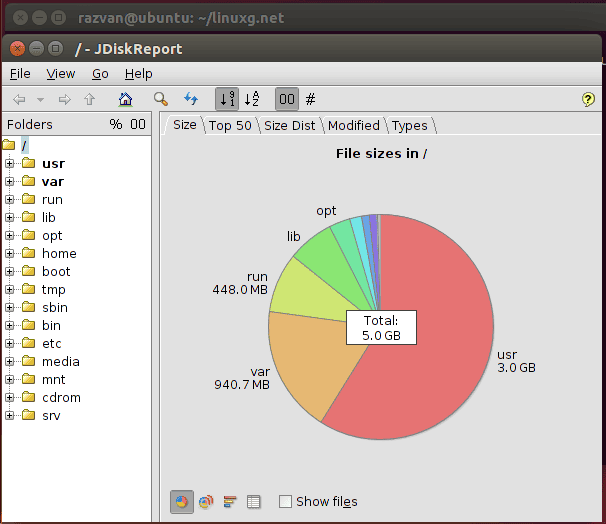Expand the boot folder node
606x524 pixels.
10,271
